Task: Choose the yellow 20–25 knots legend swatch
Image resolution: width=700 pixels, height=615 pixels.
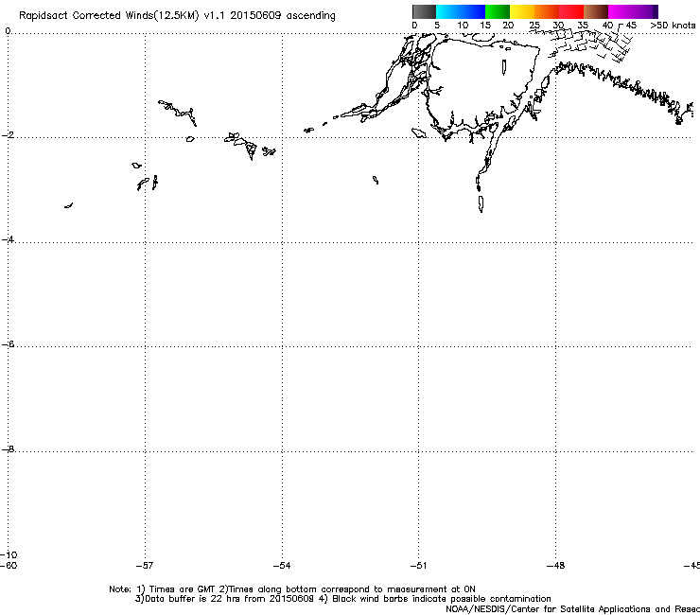Action: click(x=522, y=11)
